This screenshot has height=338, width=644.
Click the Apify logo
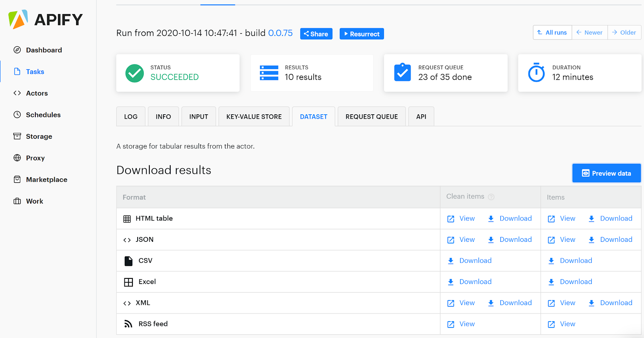click(x=45, y=19)
